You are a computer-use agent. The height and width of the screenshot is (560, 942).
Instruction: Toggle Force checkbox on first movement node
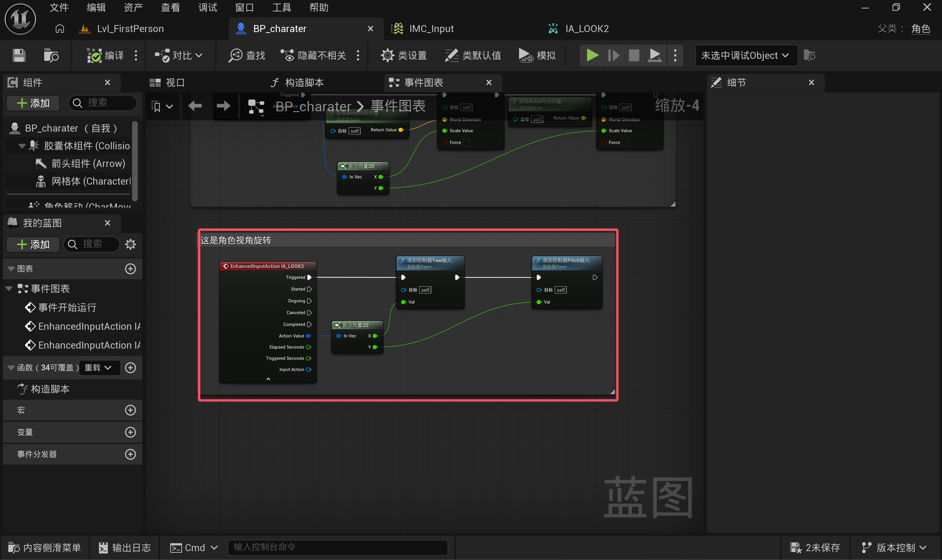pyautogui.click(x=467, y=143)
